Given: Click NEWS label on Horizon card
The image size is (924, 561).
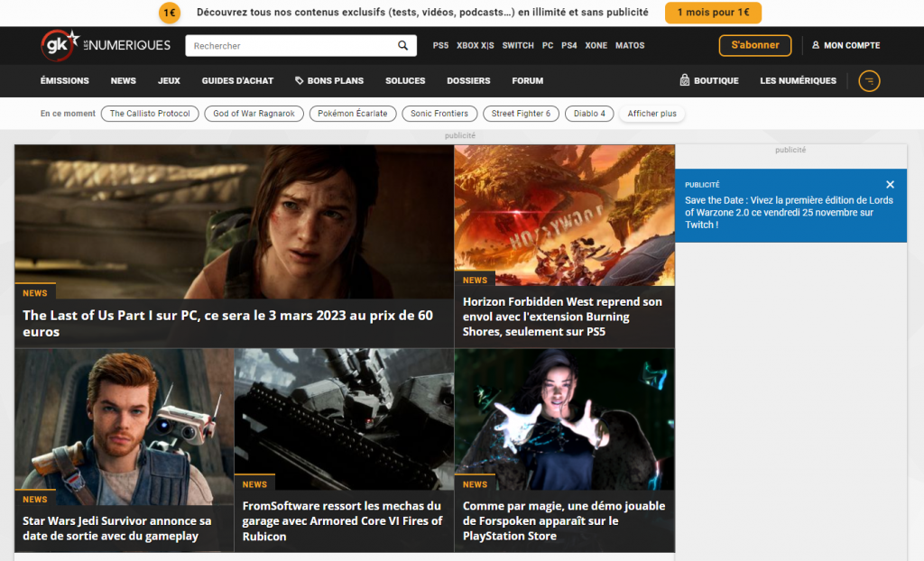Looking at the screenshot, I should point(475,280).
